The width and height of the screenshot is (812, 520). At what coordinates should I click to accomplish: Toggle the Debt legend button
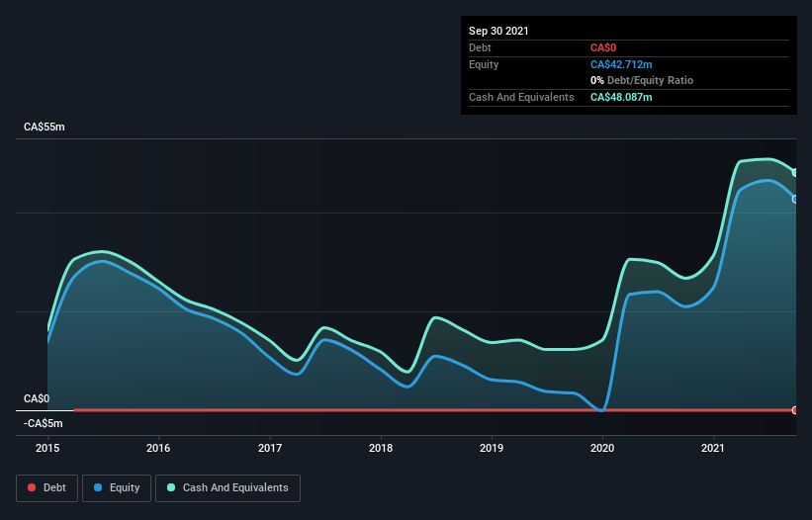coord(46,488)
